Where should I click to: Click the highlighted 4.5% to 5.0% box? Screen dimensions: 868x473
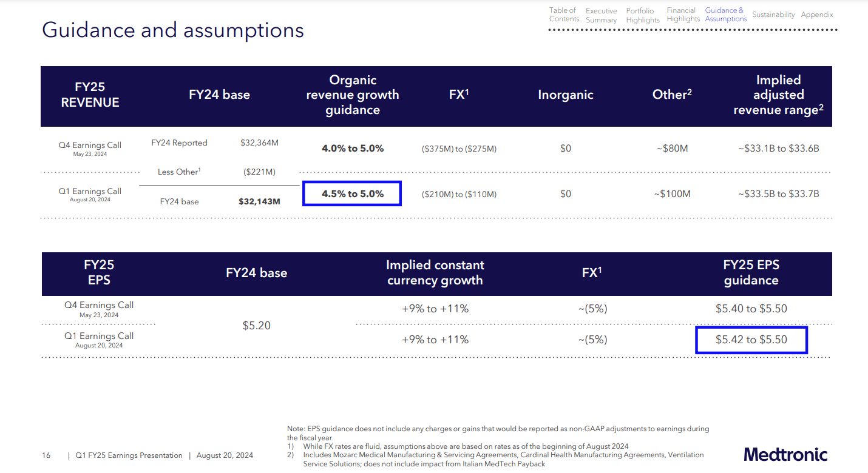click(352, 194)
